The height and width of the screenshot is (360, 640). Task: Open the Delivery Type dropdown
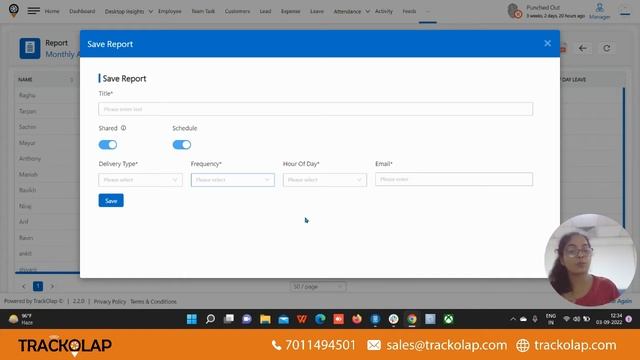[x=140, y=180]
